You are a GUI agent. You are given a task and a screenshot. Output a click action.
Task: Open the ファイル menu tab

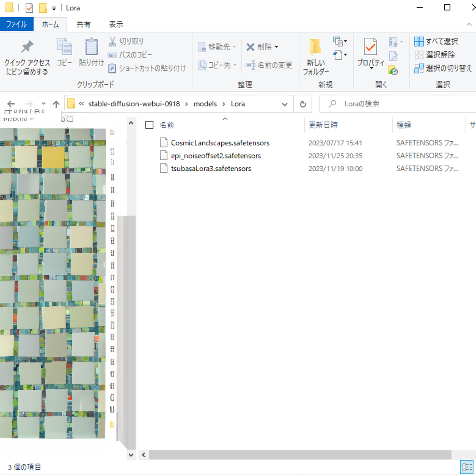click(16, 24)
